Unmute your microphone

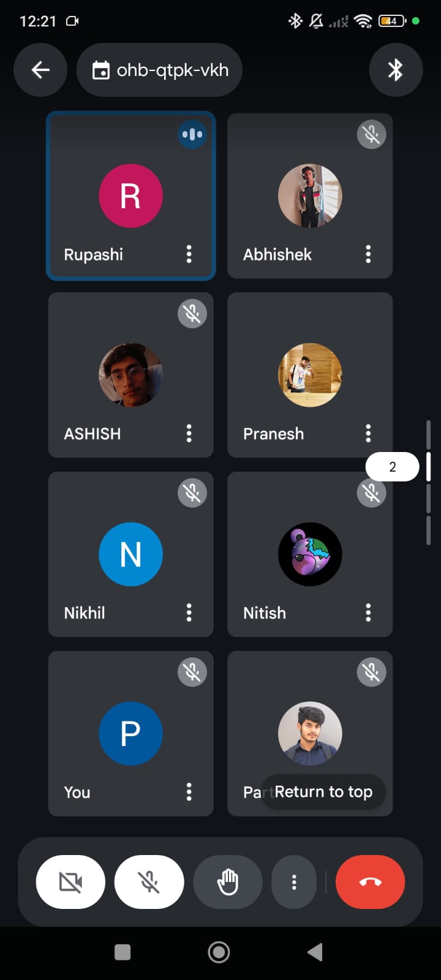point(149,882)
